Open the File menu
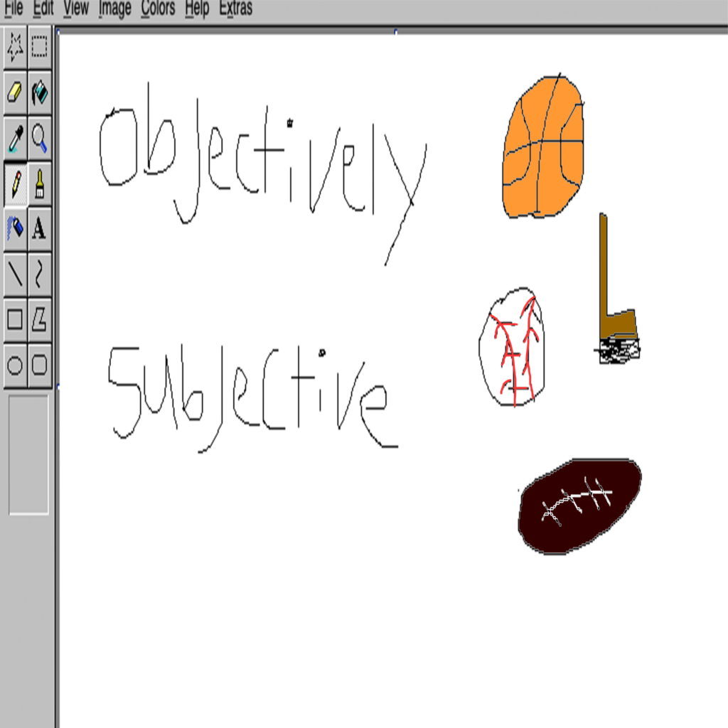The width and height of the screenshot is (728, 728). coord(14,9)
